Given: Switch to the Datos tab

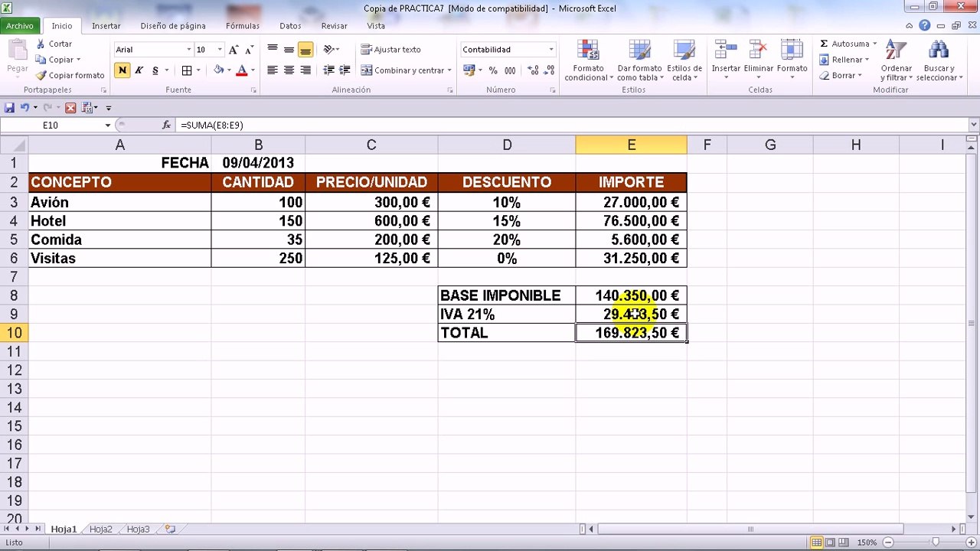Looking at the screenshot, I should coord(290,26).
